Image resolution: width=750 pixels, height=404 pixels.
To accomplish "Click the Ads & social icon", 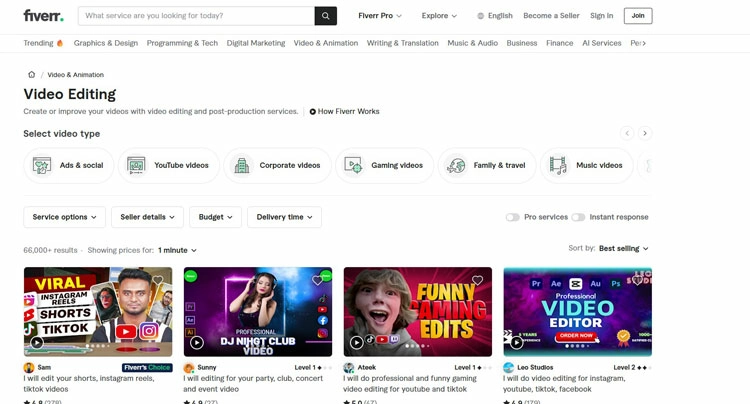I will (x=42, y=165).
